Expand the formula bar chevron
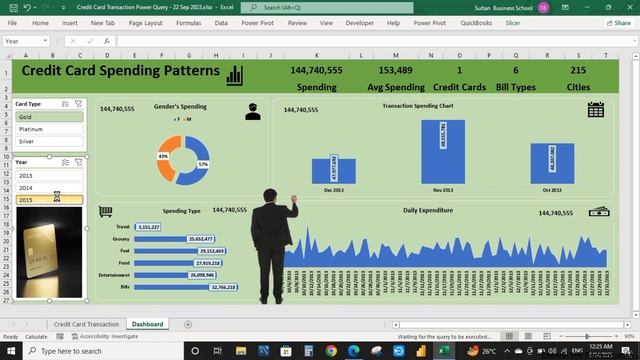 click(634, 41)
